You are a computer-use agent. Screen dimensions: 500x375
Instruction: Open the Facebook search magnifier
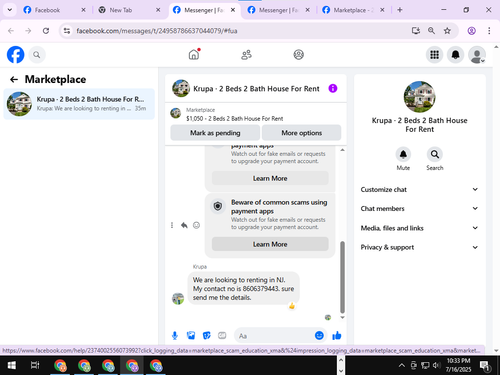[x=37, y=55]
